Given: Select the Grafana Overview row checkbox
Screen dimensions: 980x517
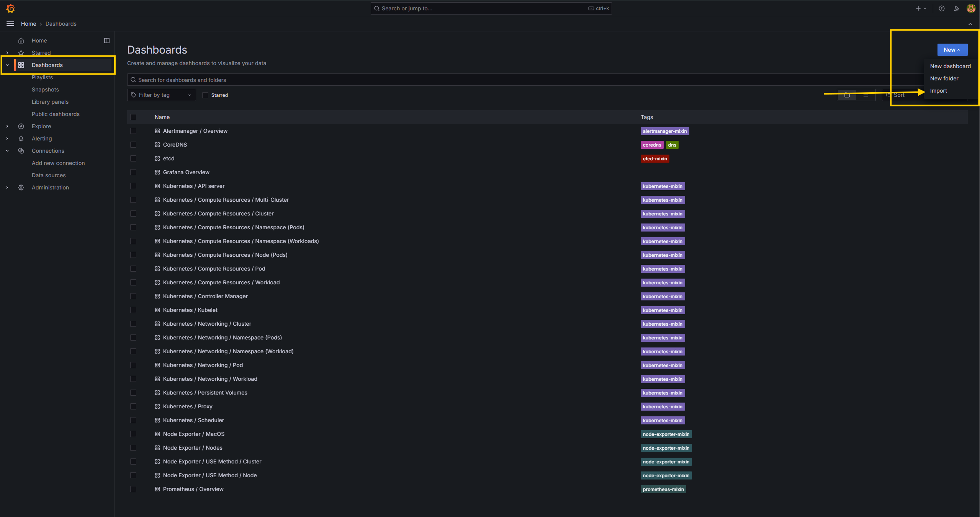Looking at the screenshot, I should tap(133, 172).
